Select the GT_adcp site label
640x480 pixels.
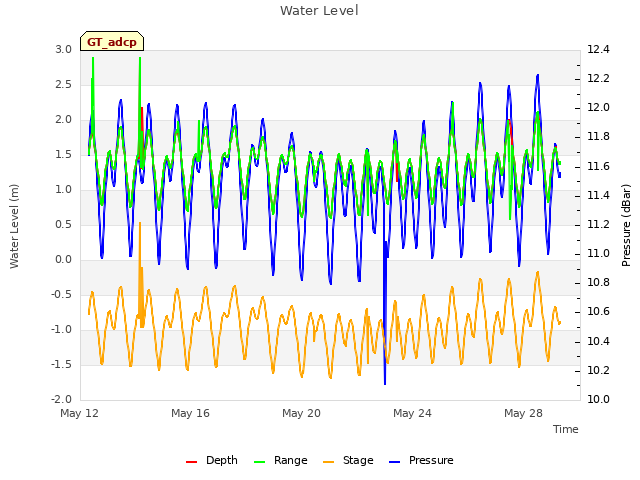point(112,42)
